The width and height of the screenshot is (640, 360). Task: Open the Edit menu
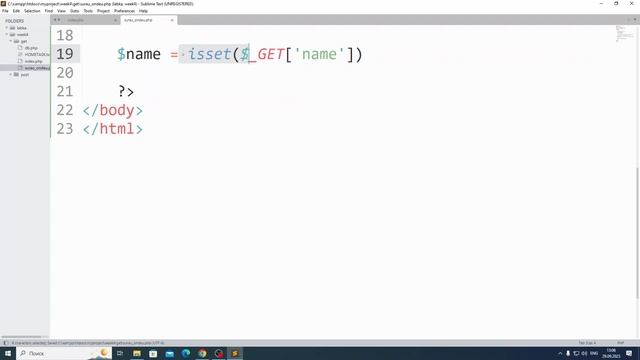[16, 11]
